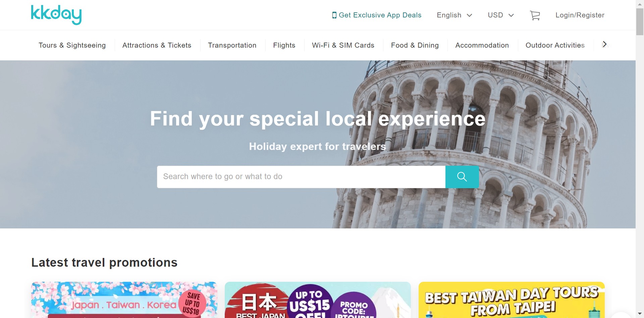Click the phone icon beside App Deals
Image resolution: width=644 pixels, height=318 pixels.
tap(334, 15)
